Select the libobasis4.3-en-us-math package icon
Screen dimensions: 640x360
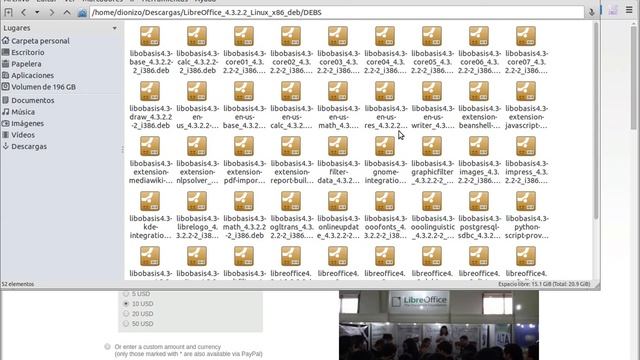pyautogui.click(x=338, y=91)
